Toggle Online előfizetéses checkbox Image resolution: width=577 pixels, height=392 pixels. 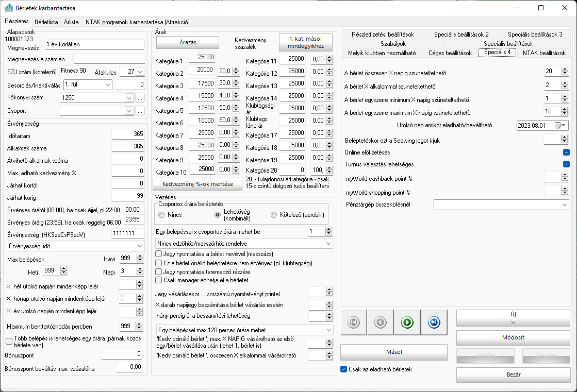[566, 152]
